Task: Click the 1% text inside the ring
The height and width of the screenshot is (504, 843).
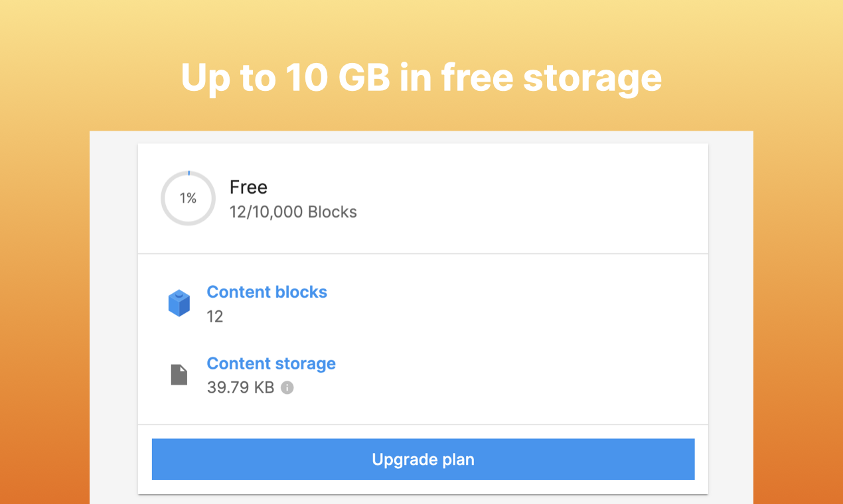Action: (x=189, y=198)
